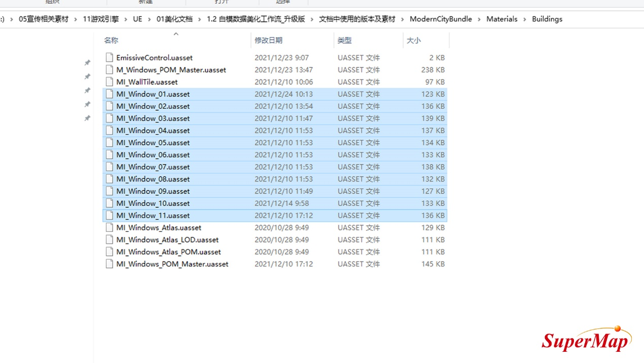Screen dimensions: 644x363
Task: Click the MI_Windows_Atlas.uasset file icon
Action: tap(109, 227)
